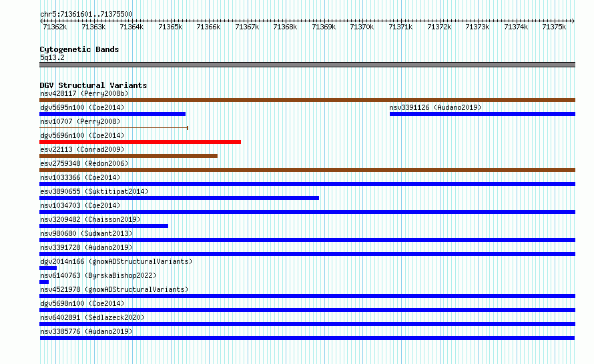Click the nsv10707 (Perry2008) label
594x364 pixels.
(x=80, y=121)
